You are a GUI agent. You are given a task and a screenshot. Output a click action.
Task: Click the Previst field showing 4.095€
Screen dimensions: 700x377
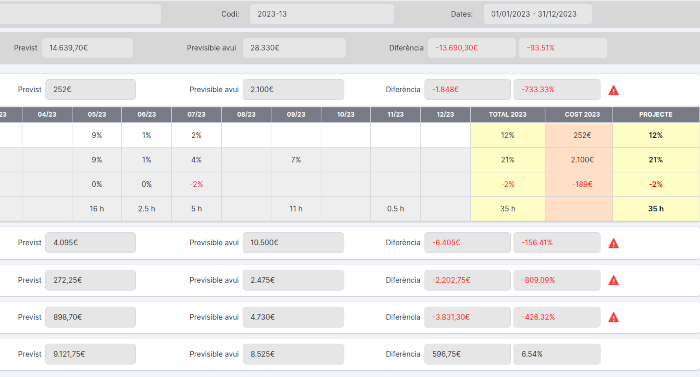point(91,243)
